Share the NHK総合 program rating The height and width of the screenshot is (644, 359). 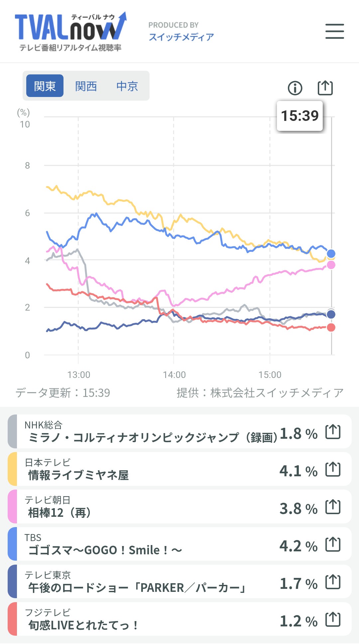pyautogui.click(x=333, y=432)
